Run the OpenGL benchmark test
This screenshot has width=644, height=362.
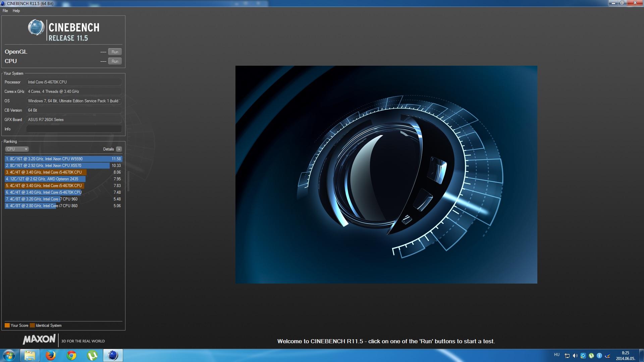(115, 52)
